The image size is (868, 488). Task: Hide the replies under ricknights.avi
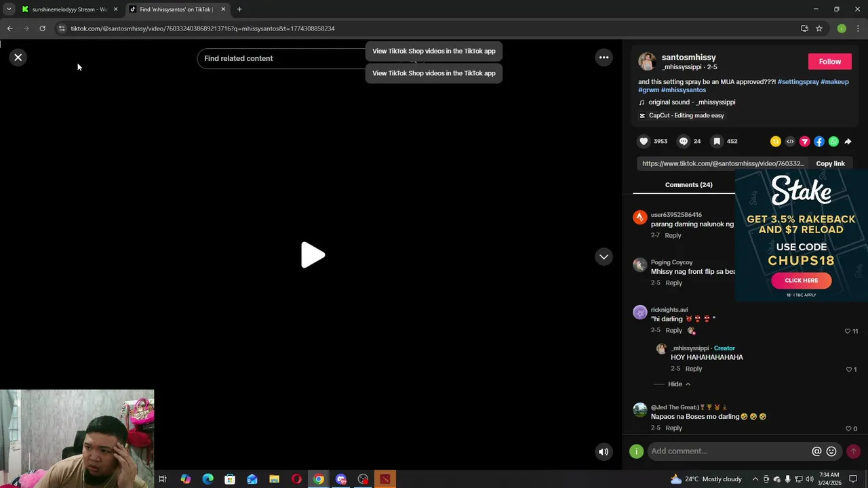click(x=679, y=384)
